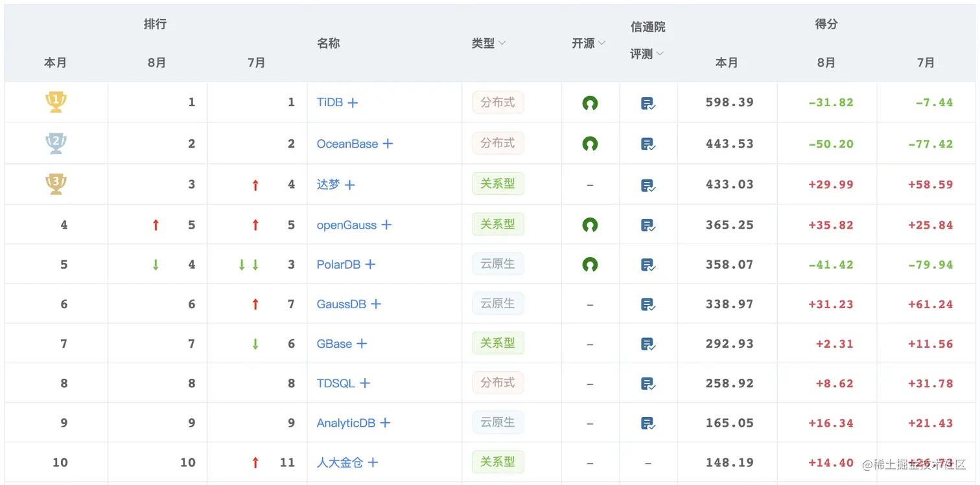This screenshot has width=980, height=485.
Task: Click the plus icon next to GaussDB
Action: click(x=376, y=304)
